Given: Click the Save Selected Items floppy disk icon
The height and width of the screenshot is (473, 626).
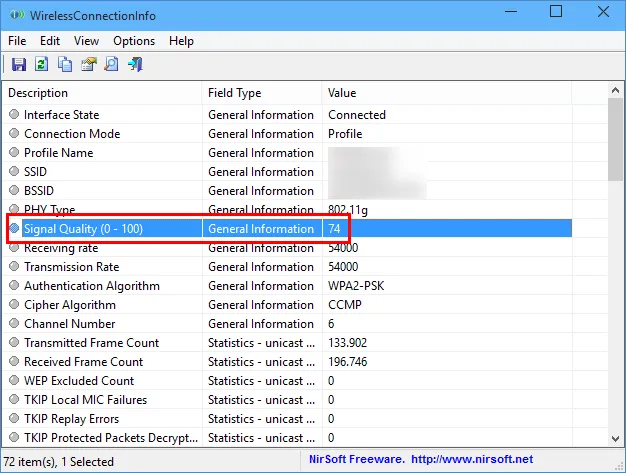Looking at the screenshot, I should [x=18, y=64].
